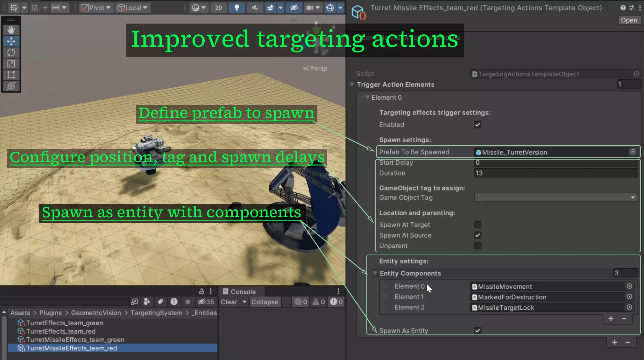
Task: Toggle scene visibility eye-slash icon
Action: pos(294,8)
